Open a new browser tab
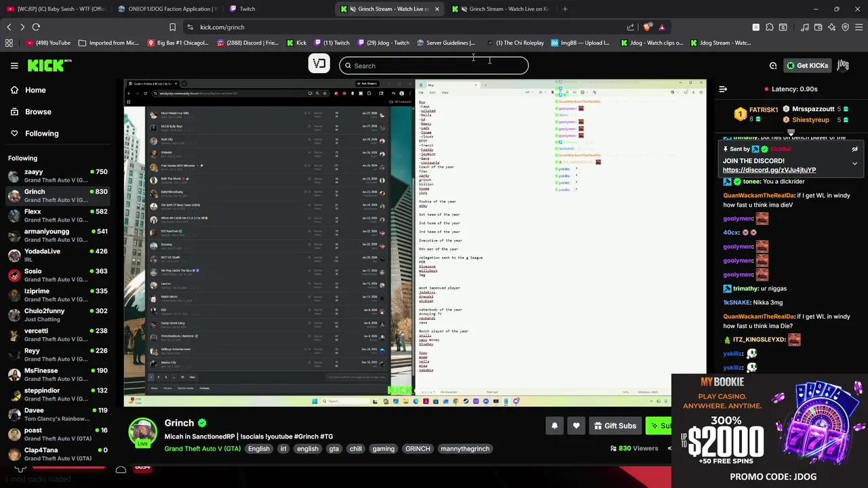 [x=565, y=9]
